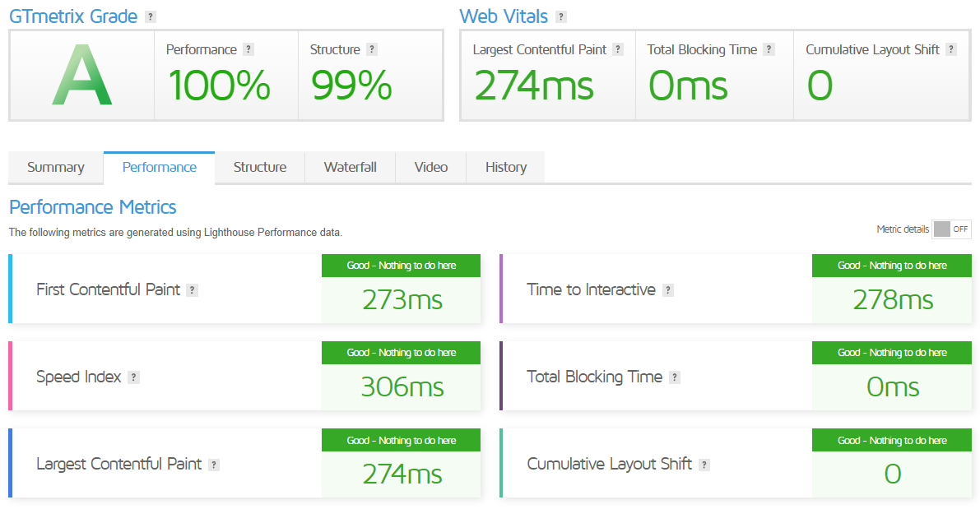Open the Structure tab
This screenshot has width=980, height=509.
[260, 168]
